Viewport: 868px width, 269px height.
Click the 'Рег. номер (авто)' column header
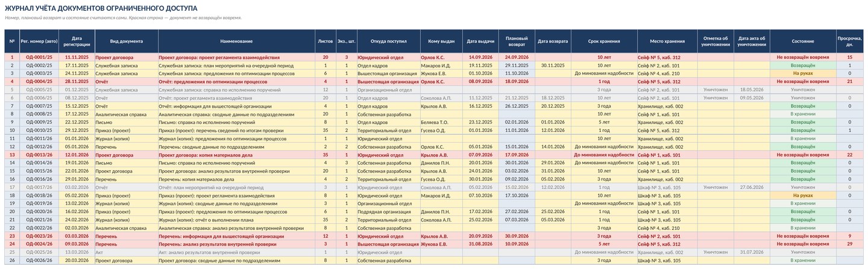point(39,42)
